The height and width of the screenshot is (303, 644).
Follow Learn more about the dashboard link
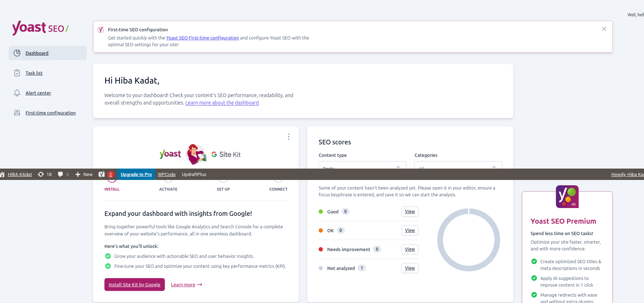222,103
